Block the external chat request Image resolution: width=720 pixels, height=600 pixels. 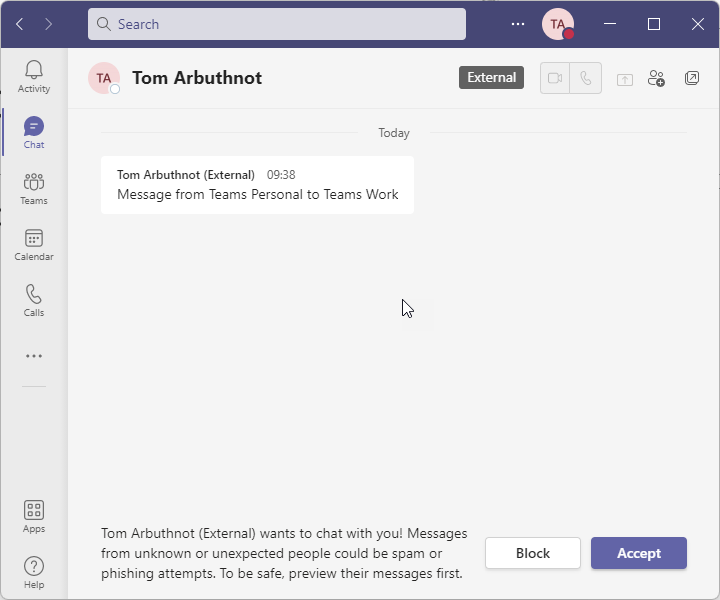[x=533, y=553]
